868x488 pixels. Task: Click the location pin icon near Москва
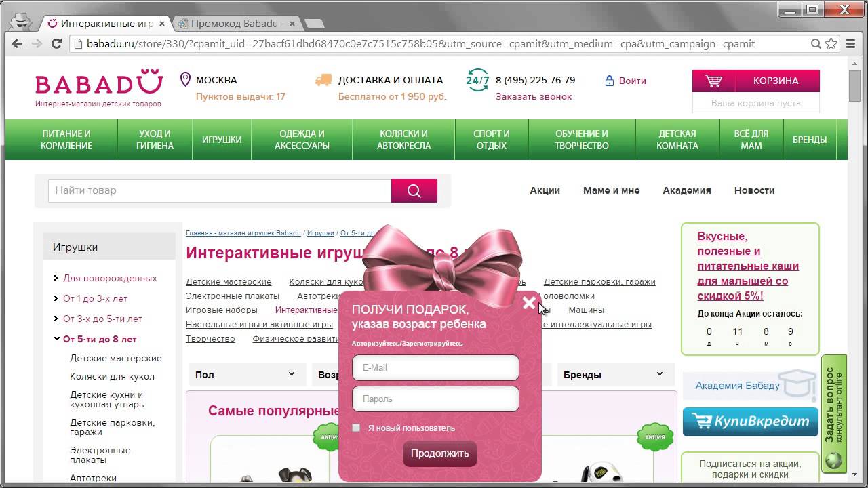tap(185, 79)
